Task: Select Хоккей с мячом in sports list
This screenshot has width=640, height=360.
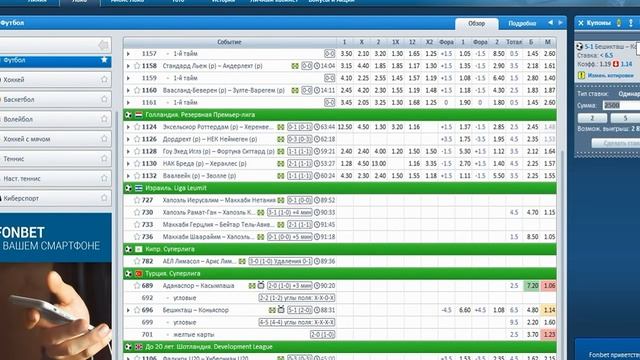Action: [56, 139]
